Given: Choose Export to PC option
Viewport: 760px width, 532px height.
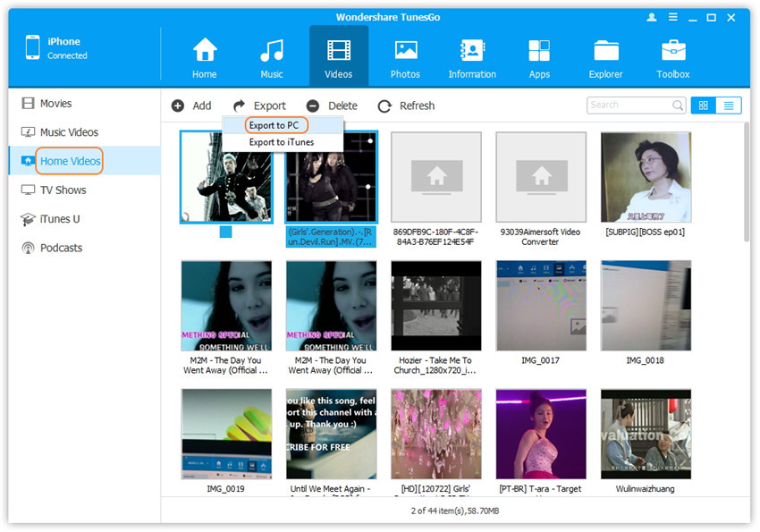Looking at the screenshot, I should click(x=274, y=125).
